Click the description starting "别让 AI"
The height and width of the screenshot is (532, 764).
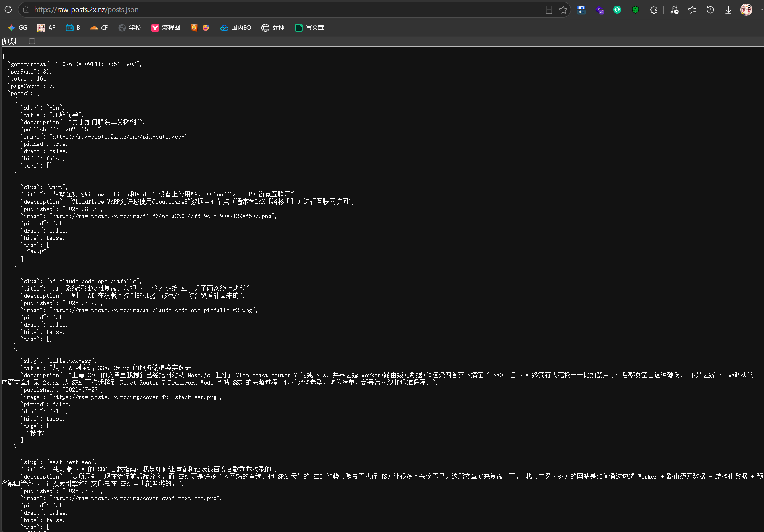(x=156, y=296)
